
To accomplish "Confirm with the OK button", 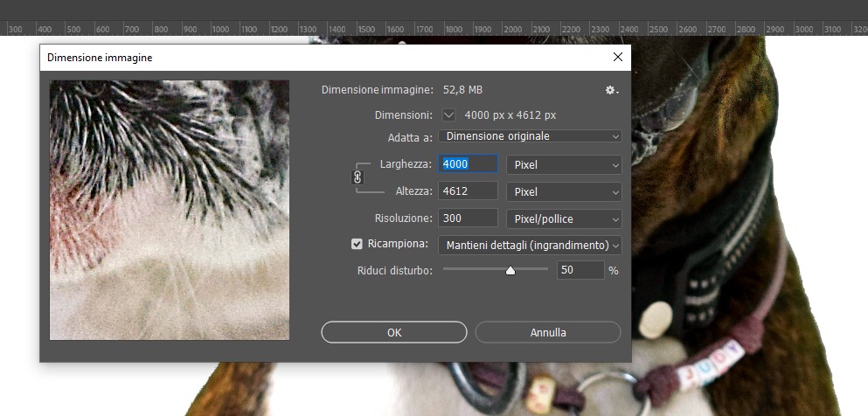I will coord(394,332).
